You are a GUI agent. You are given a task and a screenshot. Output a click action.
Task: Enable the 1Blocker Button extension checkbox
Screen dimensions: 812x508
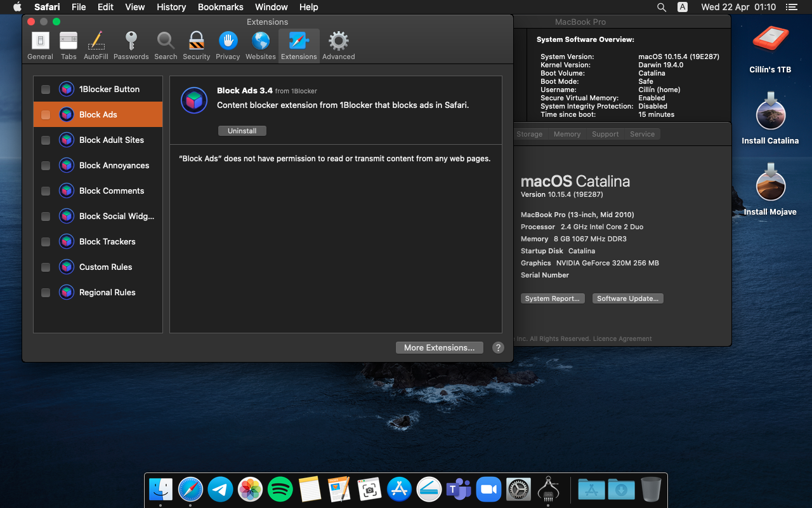tap(46, 90)
